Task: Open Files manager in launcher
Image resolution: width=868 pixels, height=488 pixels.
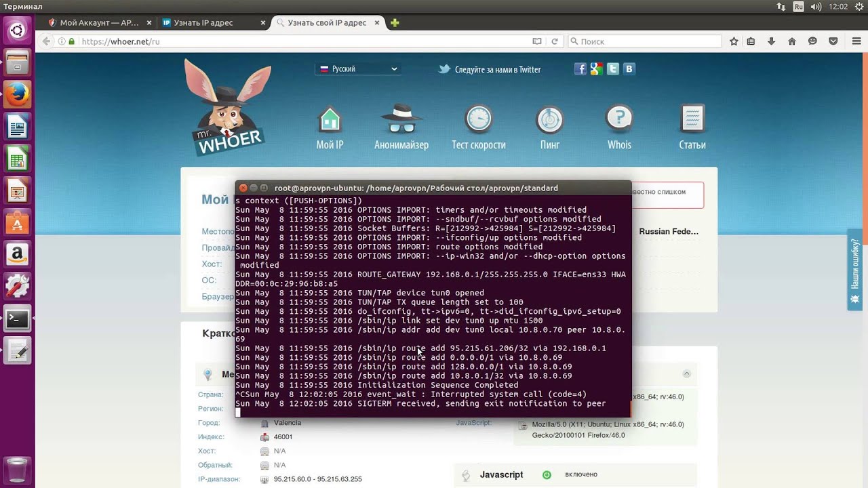Action: 17,62
